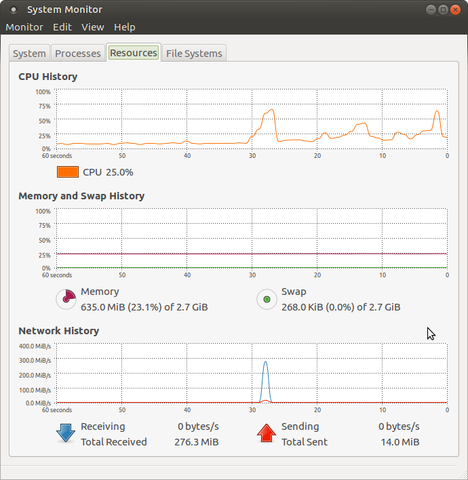Viewport: 468px width, 480px height.
Task: Click the CPU History heading
Action: coord(48,77)
